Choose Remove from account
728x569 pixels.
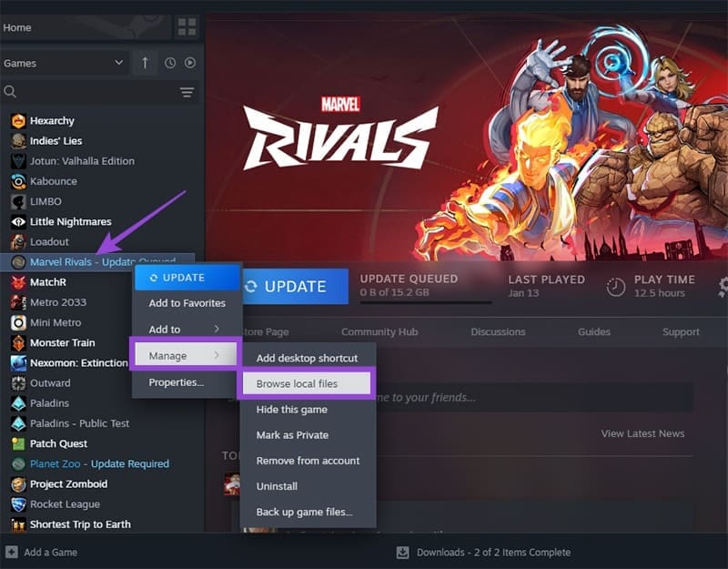307,461
